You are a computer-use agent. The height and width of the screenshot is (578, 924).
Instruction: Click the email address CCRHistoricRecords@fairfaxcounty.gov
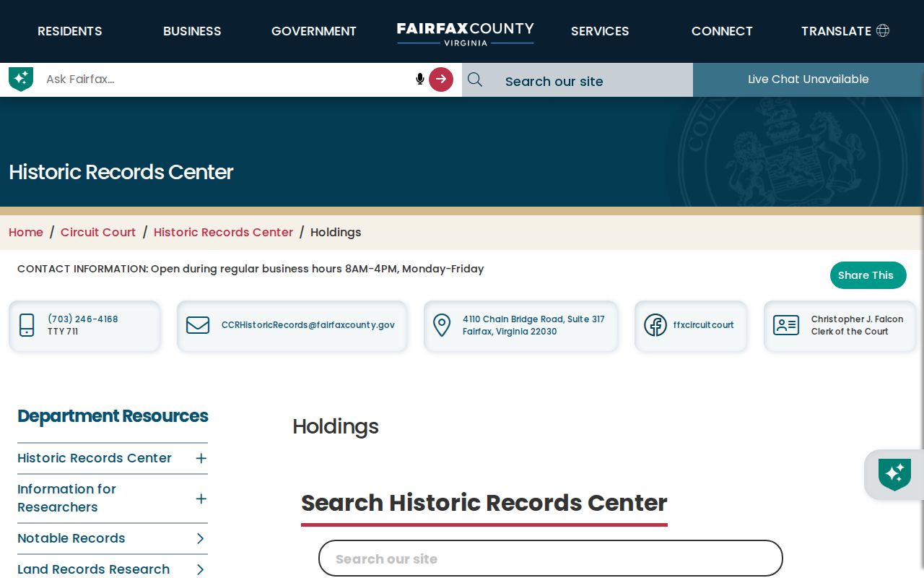[308, 325]
